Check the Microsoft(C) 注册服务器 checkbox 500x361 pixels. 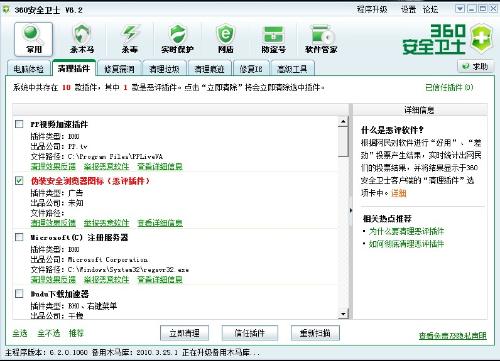(19, 237)
